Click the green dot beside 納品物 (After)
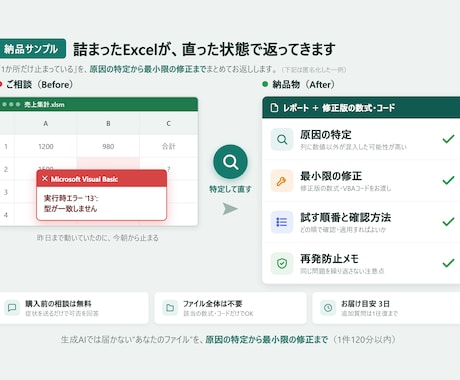 pos(265,84)
